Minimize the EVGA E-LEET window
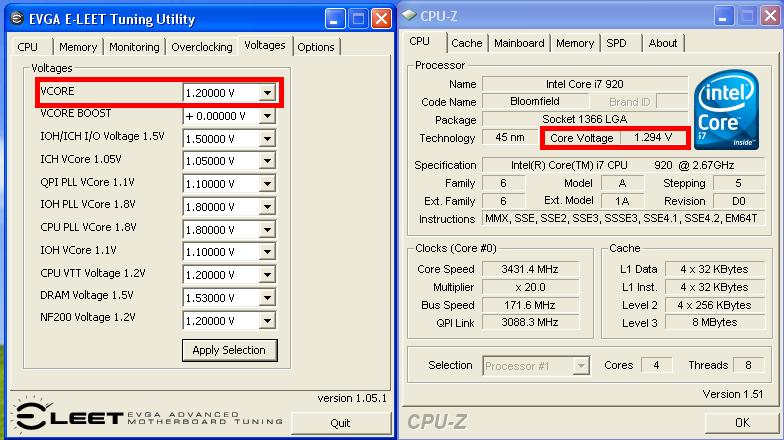This screenshot has width=784, height=440. (x=335, y=19)
